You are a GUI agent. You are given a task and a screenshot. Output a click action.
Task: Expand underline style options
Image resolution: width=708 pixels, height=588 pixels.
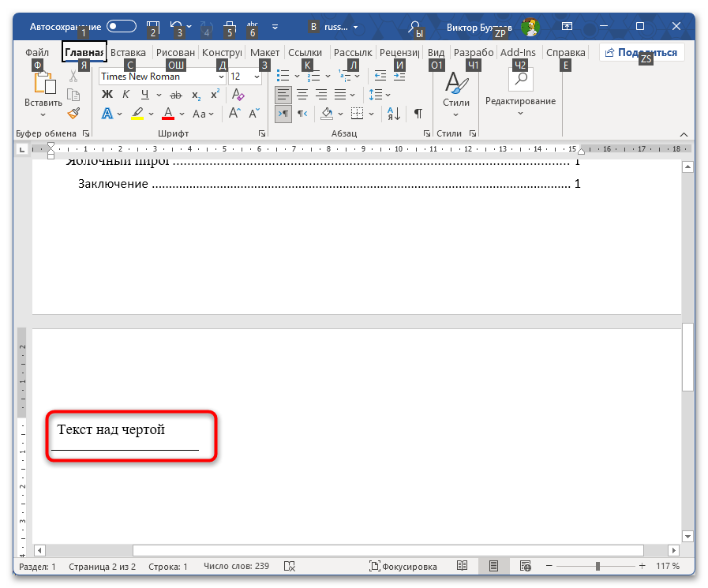pyautogui.click(x=159, y=95)
